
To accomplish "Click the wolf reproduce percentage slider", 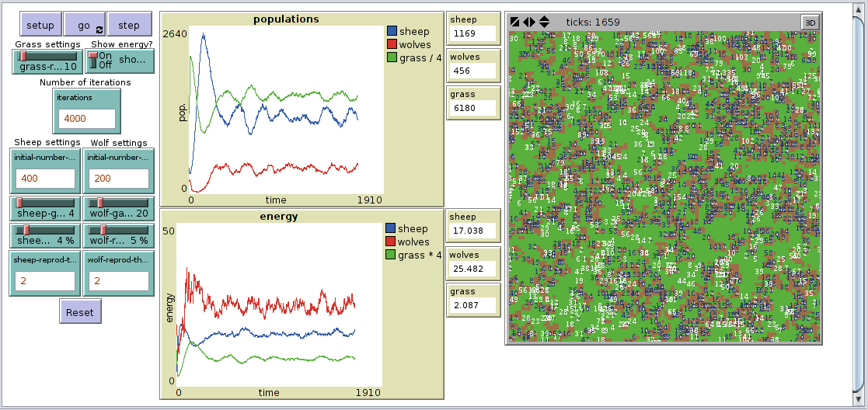I will (103, 230).
